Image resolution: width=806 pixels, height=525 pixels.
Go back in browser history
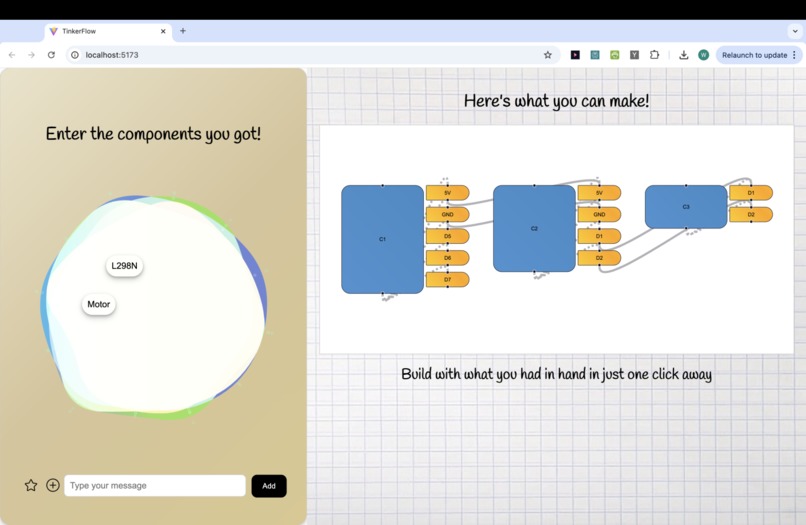12,55
